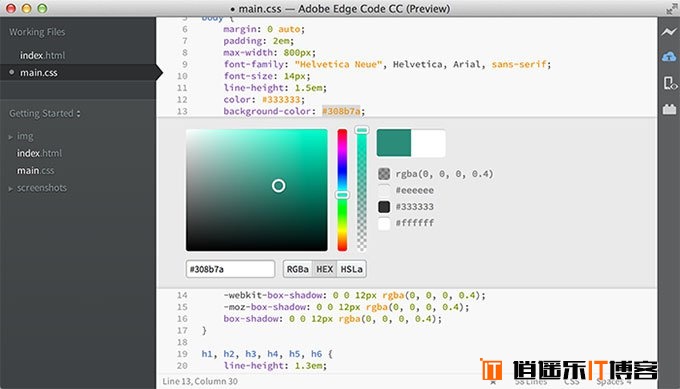Click the current teal color swatch
680x389 pixels.
[x=394, y=143]
